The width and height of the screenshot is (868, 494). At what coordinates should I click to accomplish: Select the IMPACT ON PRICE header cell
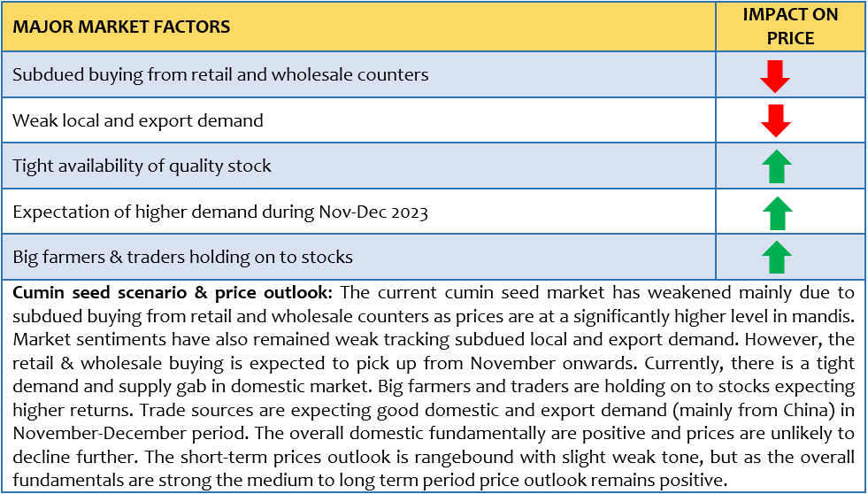(790, 27)
